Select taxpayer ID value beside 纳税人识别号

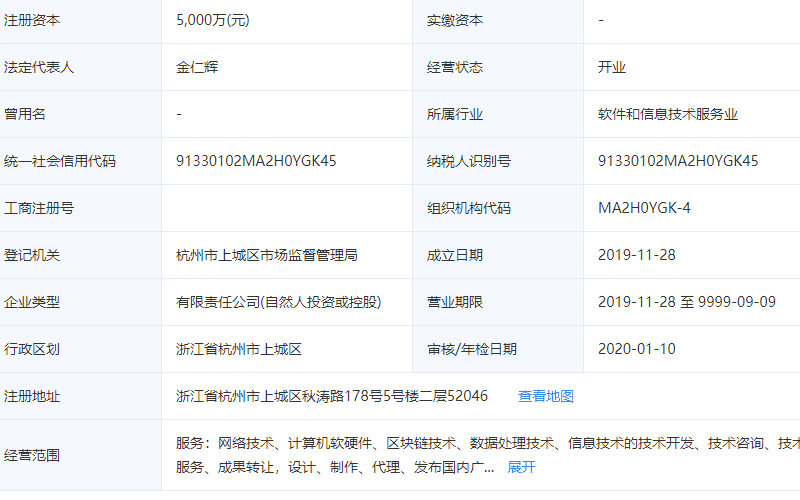click(678, 161)
